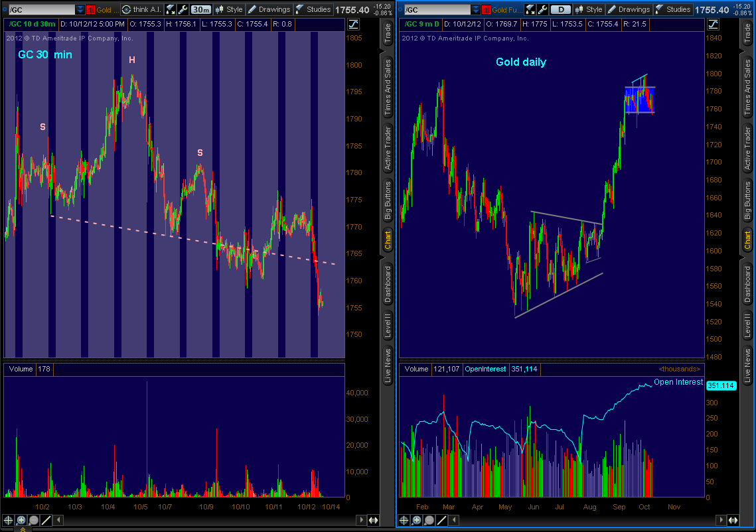Click the expand arrows at left chart's bottom right

(x=373, y=521)
